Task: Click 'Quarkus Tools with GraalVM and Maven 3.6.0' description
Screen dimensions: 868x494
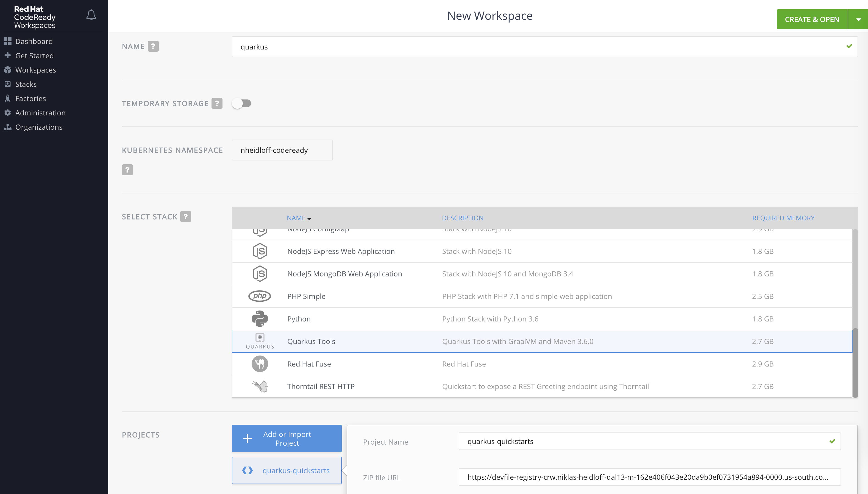Action: tap(518, 341)
